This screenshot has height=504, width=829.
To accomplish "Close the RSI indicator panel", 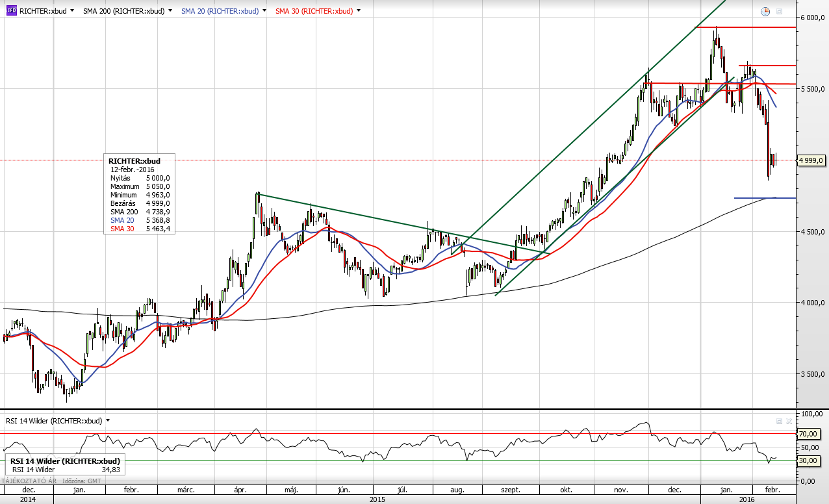I will pyautogui.click(x=789, y=421).
